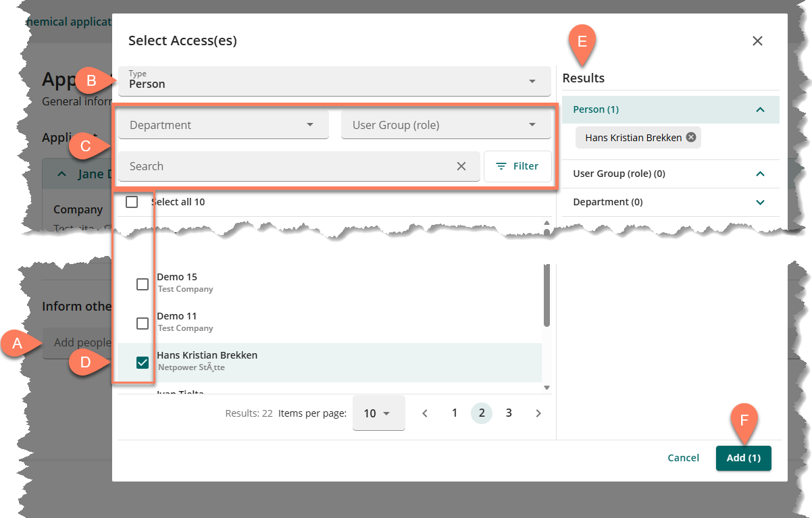Open the Type dropdown showing Person
Viewport: 812px width, 518px height.
click(x=334, y=81)
